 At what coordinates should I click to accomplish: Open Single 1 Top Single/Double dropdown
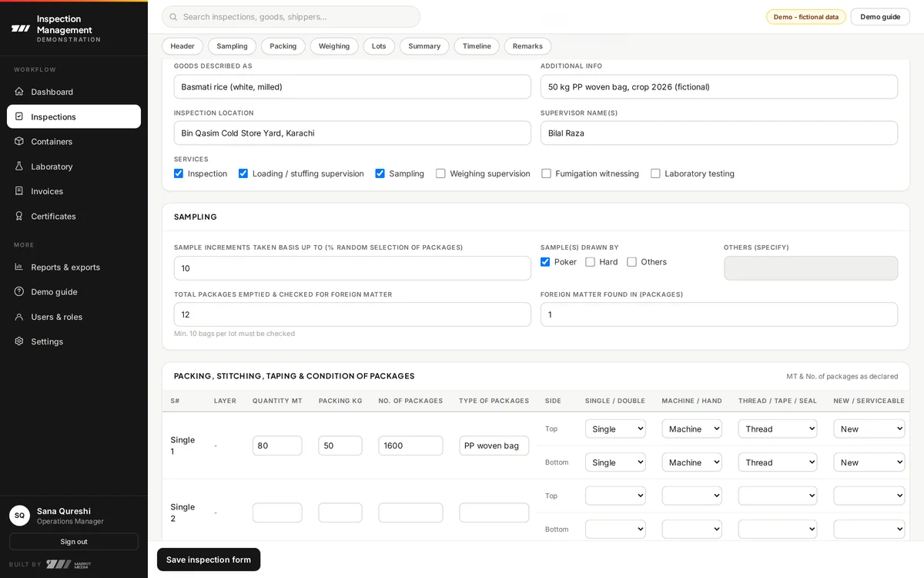615,428
